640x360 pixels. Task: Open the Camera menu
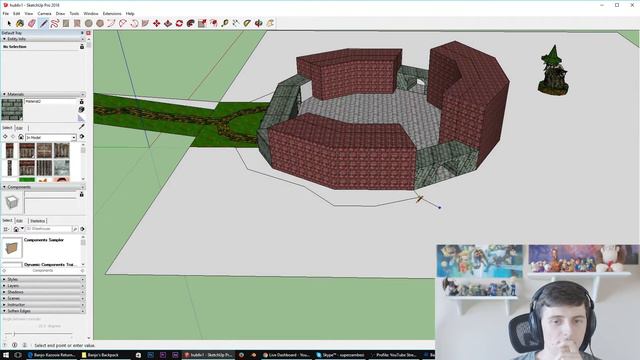44,13
